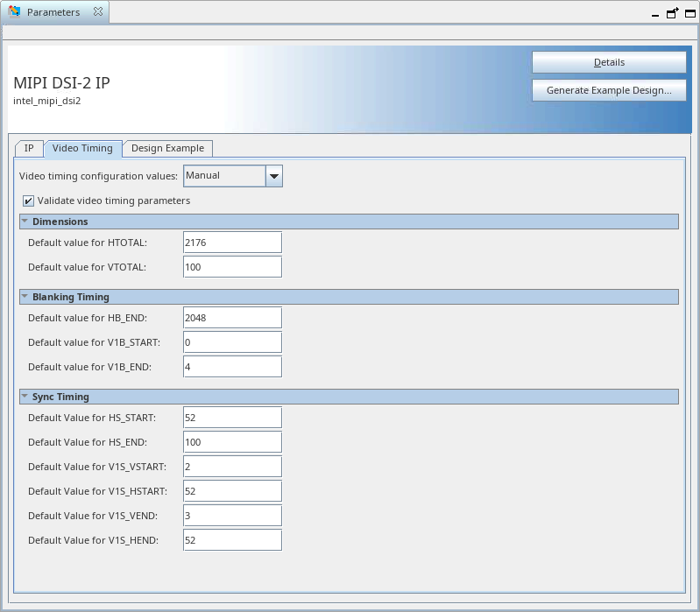Click the VTOTAL input field
Viewport: 700px width, 612px height.
click(x=232, y=267)
